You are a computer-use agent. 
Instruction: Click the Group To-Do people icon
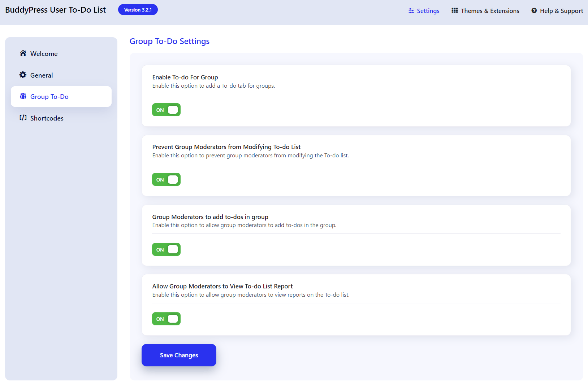(x=23, y=96)
